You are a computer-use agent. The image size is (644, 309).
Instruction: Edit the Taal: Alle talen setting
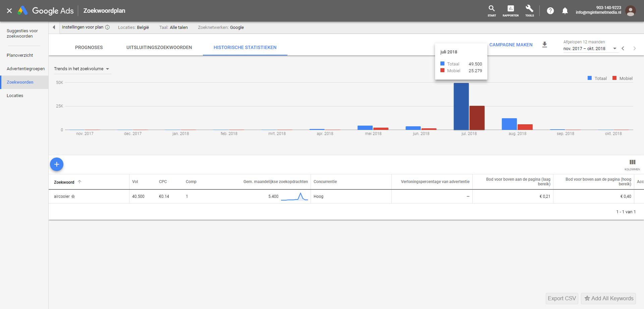[x=173, y=28]
